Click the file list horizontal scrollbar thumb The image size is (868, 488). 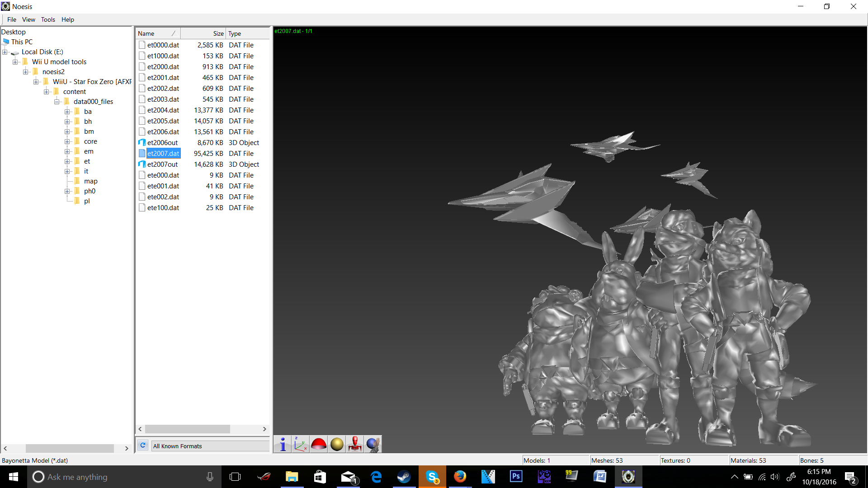click(187, 429)
